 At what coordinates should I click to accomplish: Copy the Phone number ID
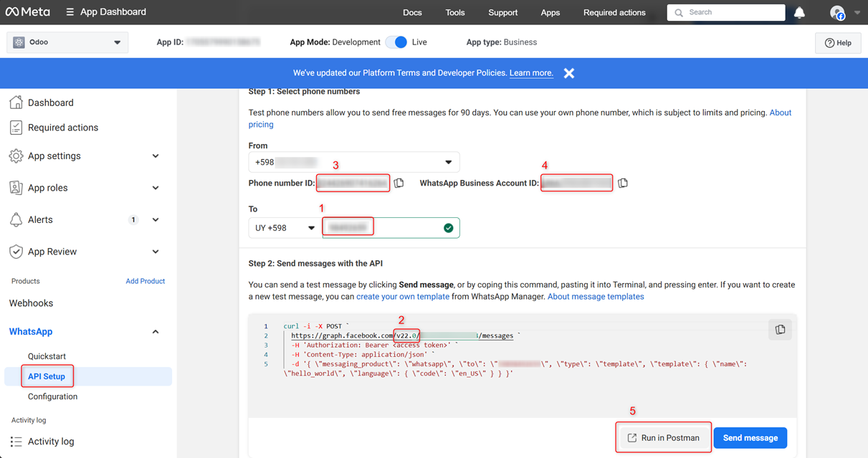point(399,183)
